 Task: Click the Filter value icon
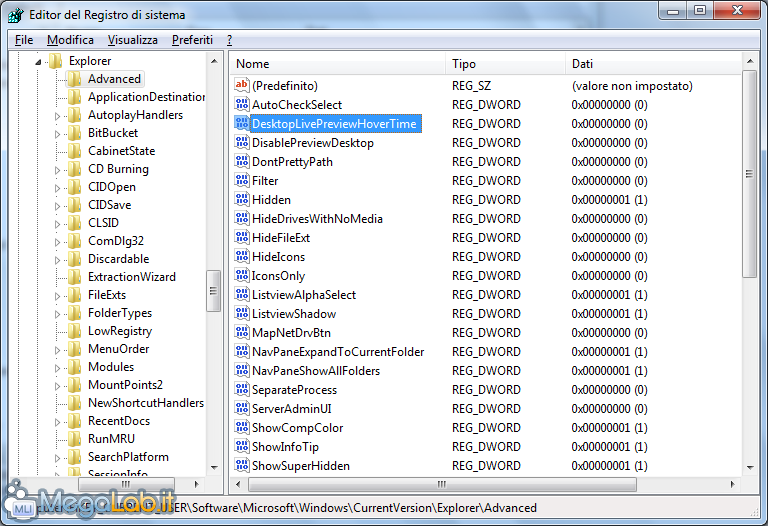pos(242,180)
